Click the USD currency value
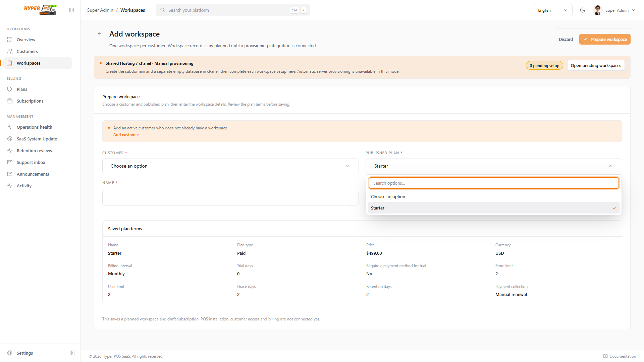 [x=499, y=253]
